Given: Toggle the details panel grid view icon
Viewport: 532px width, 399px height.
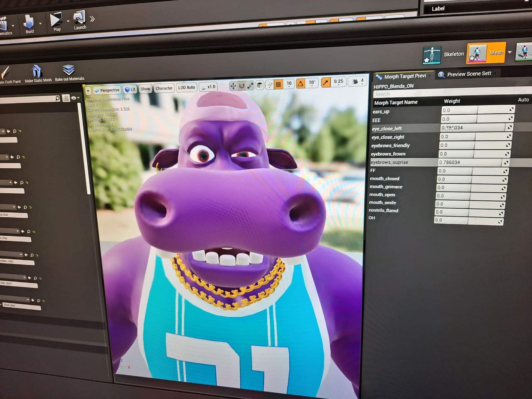Looking at the screenshot, I should click(66, 98).
